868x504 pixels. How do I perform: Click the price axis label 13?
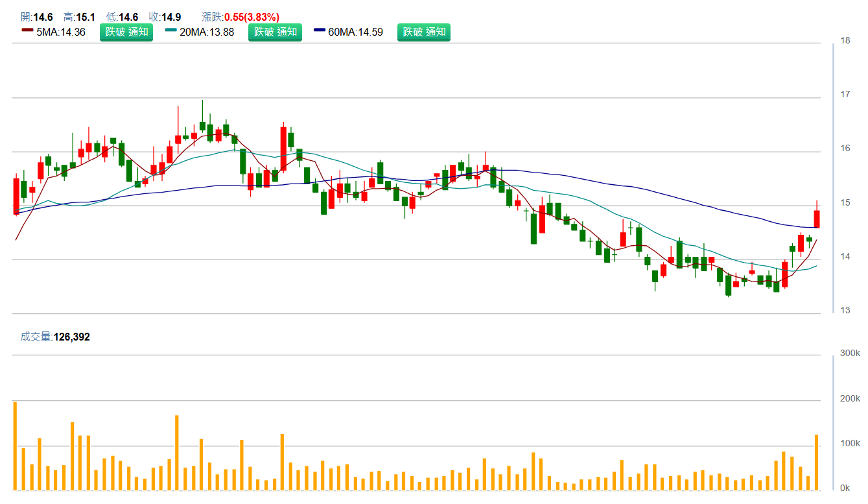tap(845, 310)
